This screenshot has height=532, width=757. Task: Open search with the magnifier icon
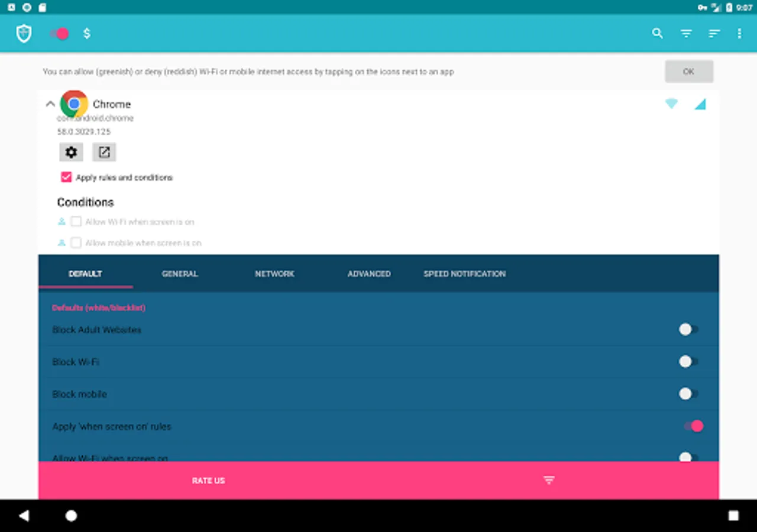click(x=657, y=34)
